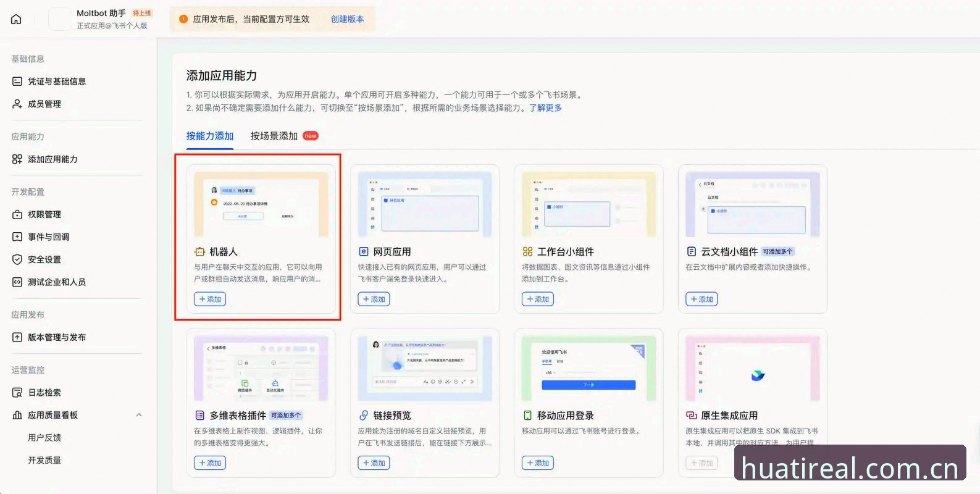Viewport: 980px width, 494px height.
Task: Click the Moltbot 助手 app avatar
Action: [60, 19]
